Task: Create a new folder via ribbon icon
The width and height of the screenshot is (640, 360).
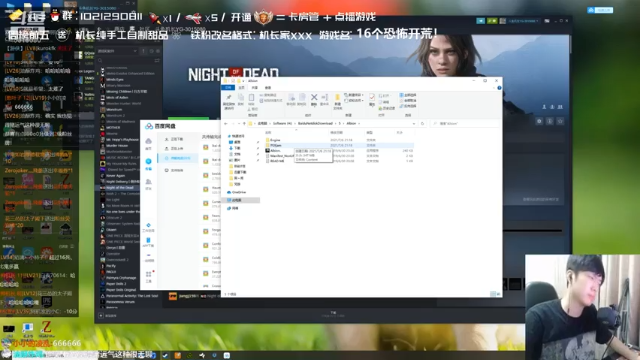Action: click(x=338, y=101)
